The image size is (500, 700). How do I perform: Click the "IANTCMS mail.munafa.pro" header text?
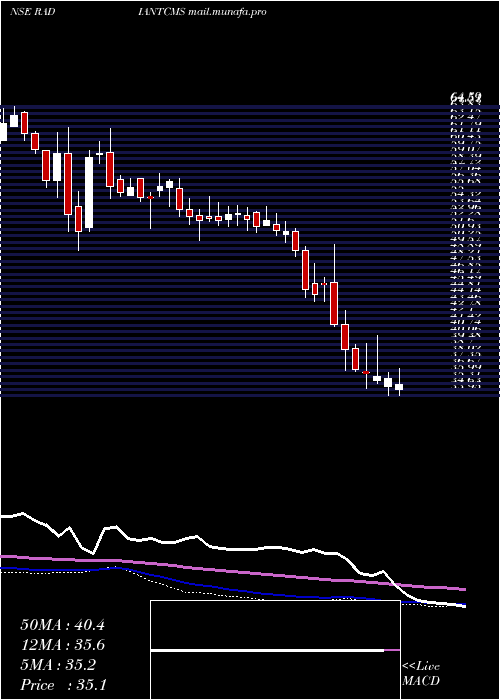click(203, 12)
